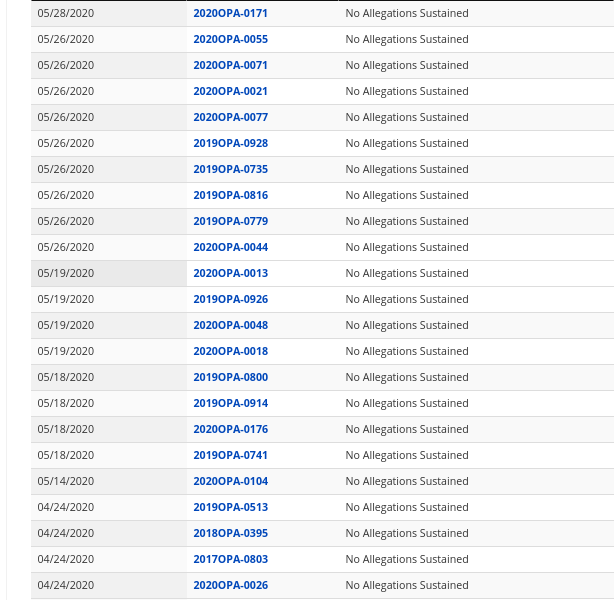This screenshot has width=616, height=600.
Task: Open case 2018OPA-0395 link
Action: point(231,533)
